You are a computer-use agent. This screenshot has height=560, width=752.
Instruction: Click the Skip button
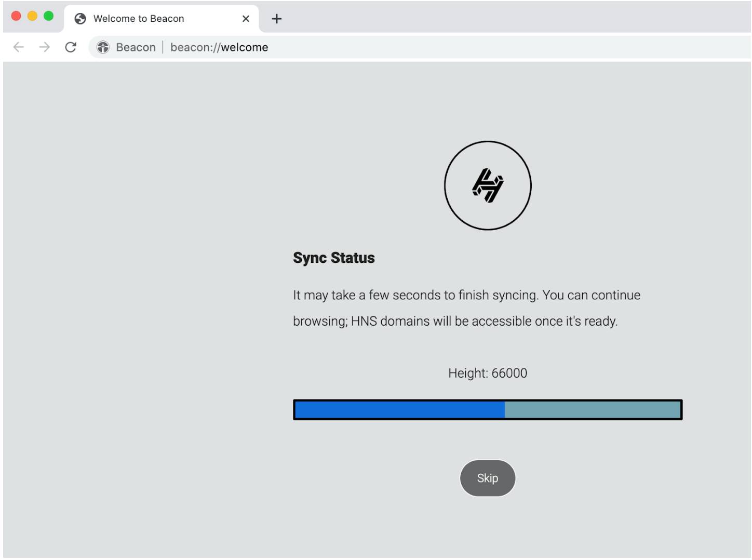[x=487, y=478]
